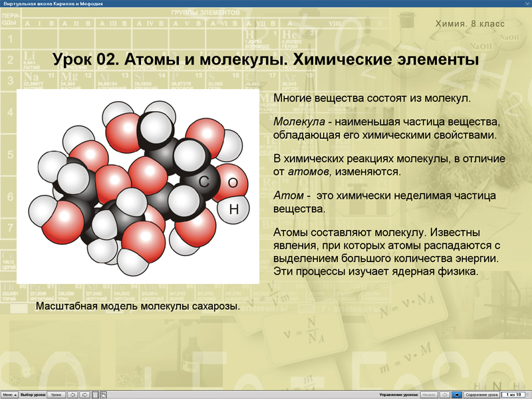Viewport: 532px width, 399px height.
Task: Click the oxygen atom labeled O
Action: (232, 182)
